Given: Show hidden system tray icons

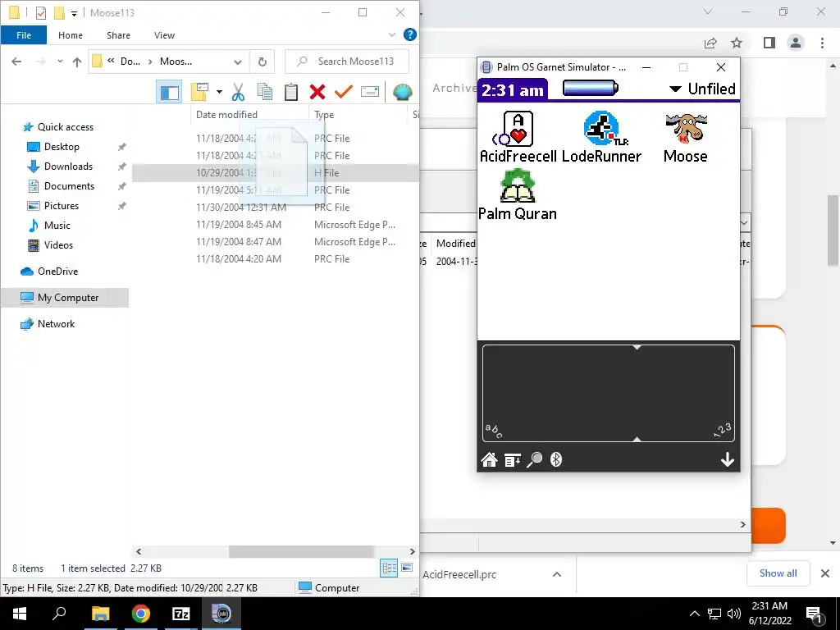Looking at the screenshot, I should coord(694,614).
